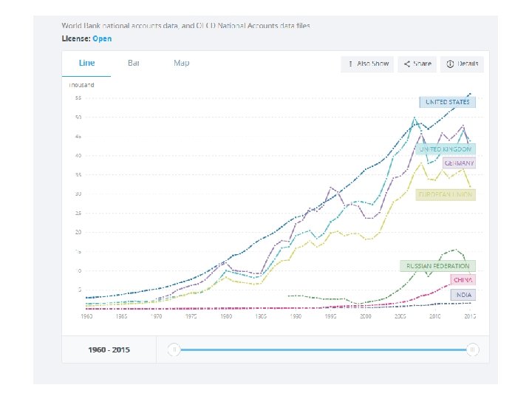Switch to the Bar chart tab
The height and width of the screenshot is (399, 532).
pyautogui.click(x=134, y=63)
